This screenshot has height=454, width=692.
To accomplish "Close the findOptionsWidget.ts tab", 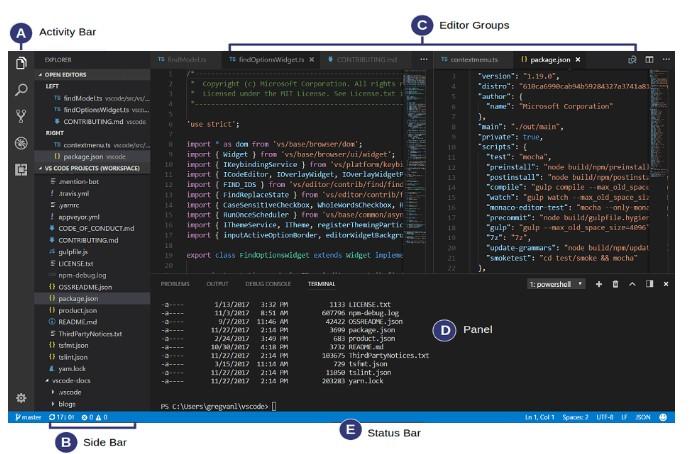I will pos(312,60).
